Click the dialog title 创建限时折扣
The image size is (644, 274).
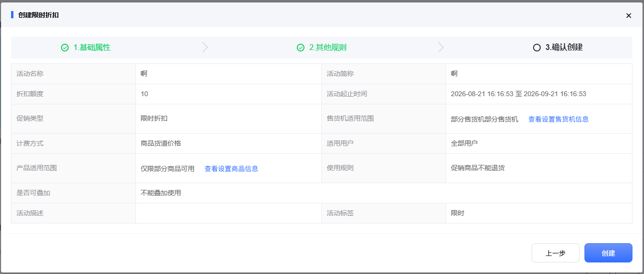pyautogui.click(x=38, y=15)
